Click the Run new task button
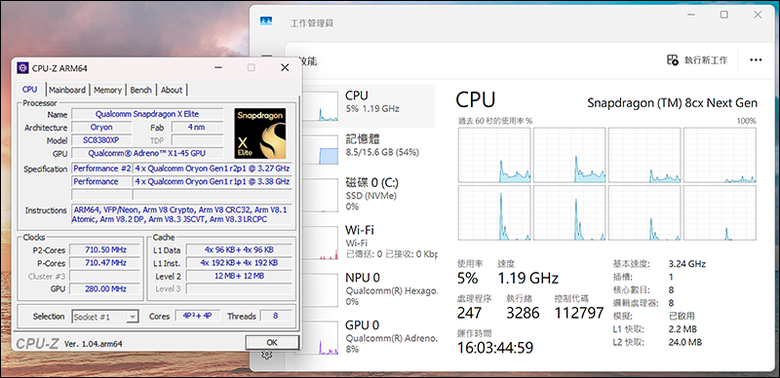Image resolution: width=780 pixels, height=378 pixels. [697, 60]
